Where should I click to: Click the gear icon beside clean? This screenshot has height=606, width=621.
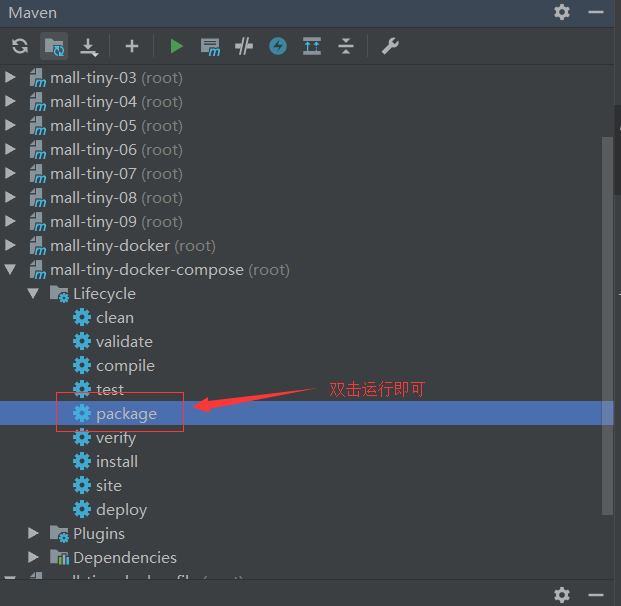[82, 317]
